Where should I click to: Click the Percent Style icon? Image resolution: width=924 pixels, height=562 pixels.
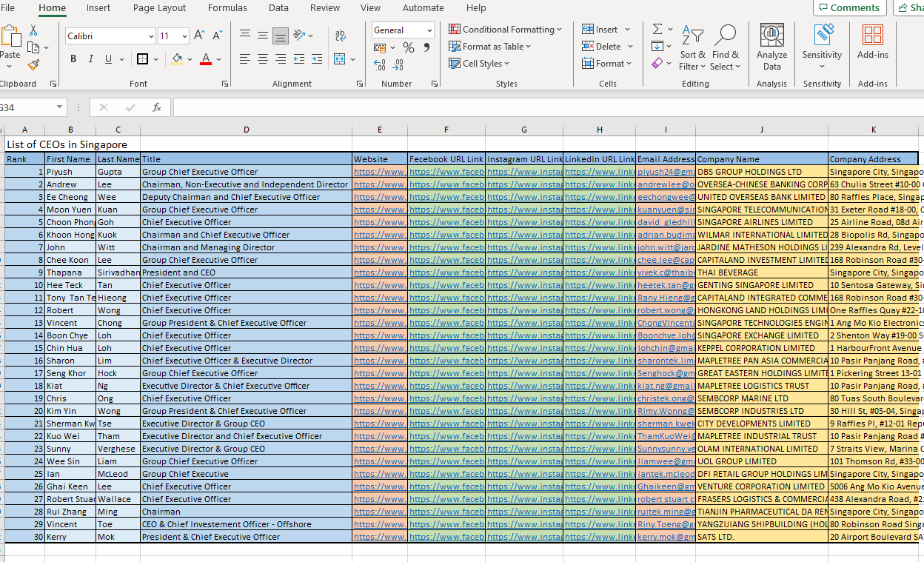[x=409, y=47]
